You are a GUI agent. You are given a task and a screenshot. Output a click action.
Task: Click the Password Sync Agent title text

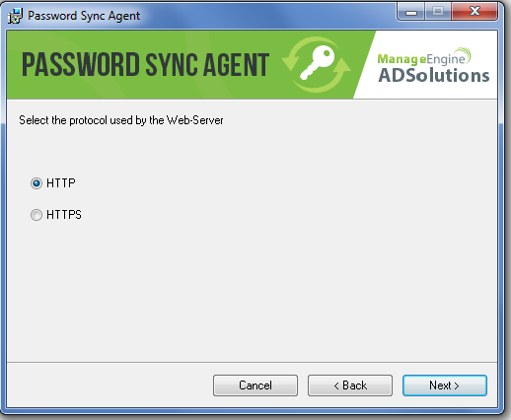[84, 16]
